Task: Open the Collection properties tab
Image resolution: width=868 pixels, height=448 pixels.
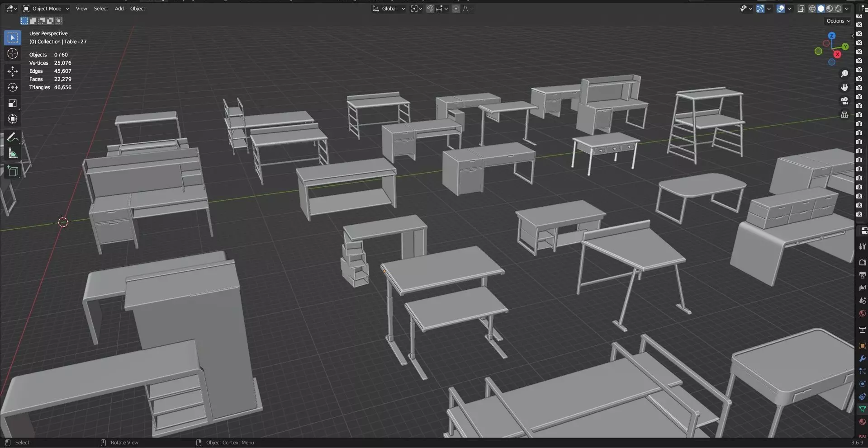Action: [862, 330]
